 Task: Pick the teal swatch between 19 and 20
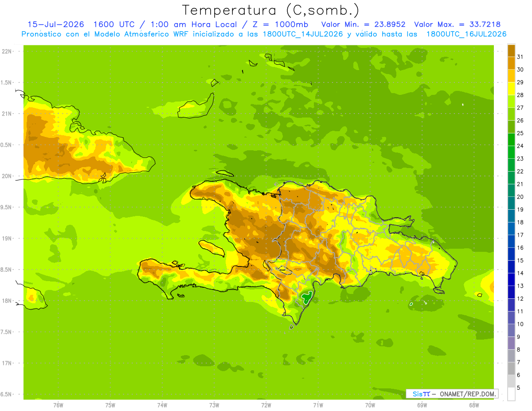tap(511, 204)
